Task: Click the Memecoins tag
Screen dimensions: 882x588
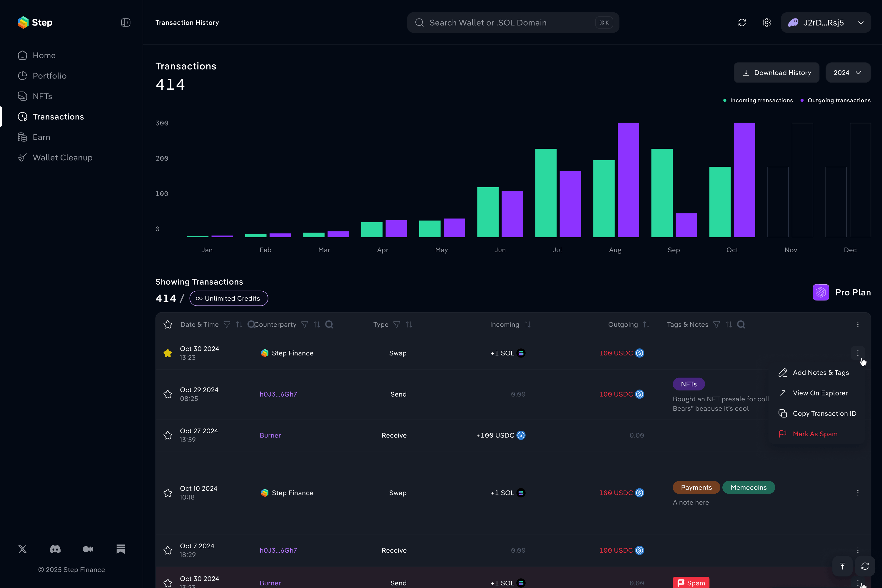Action: coord(749,487)
